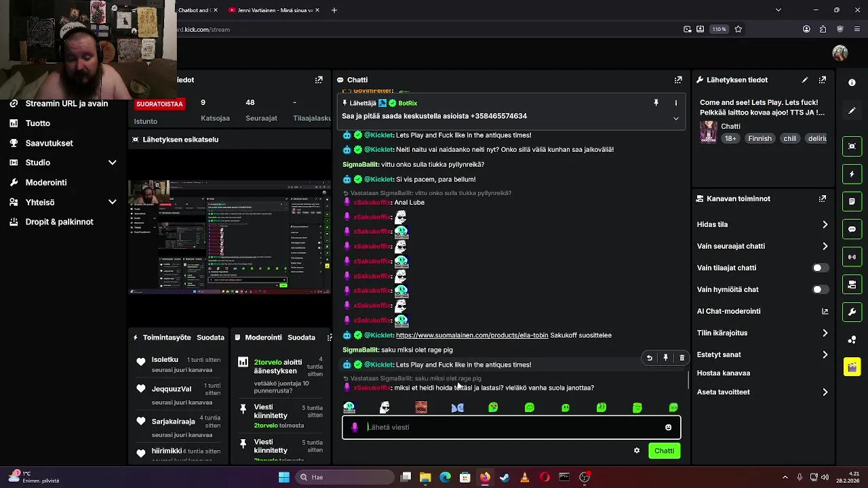This screenshot has width=868, height=488.
Task: Open new browser tab plus button
Action: pyautogui.click(x=334, y=10)
